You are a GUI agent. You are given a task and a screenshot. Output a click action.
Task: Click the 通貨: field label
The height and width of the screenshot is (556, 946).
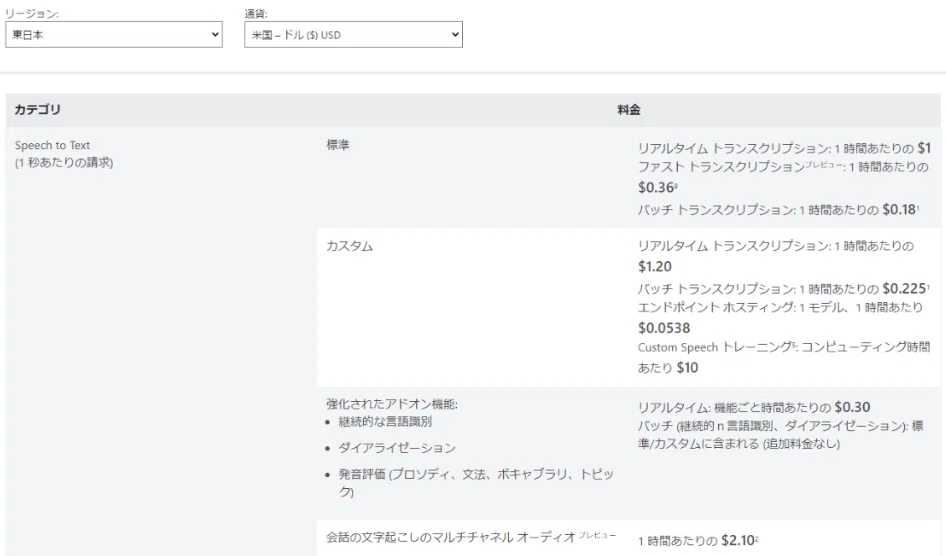[x=256, y=13]
